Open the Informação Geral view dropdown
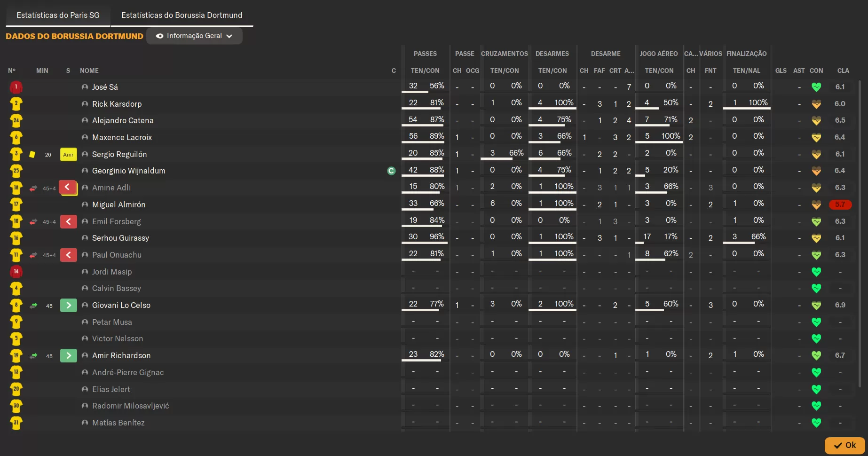This screenshot has height=456, width=868. 194,36
